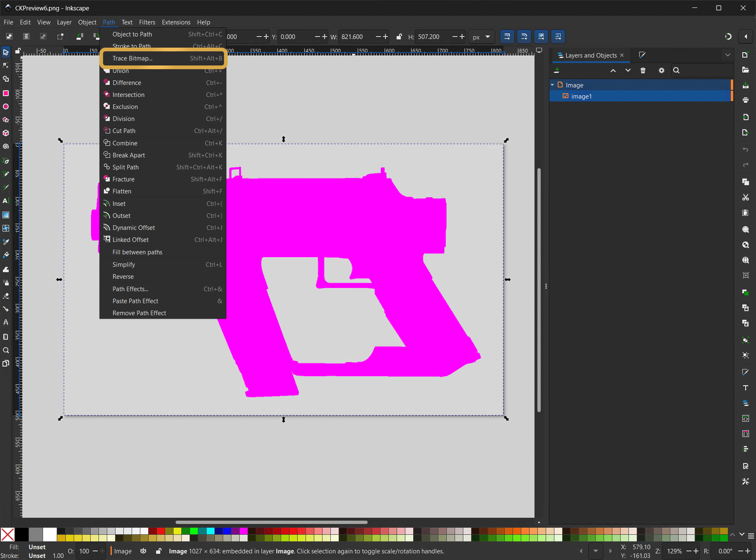
Task: Pick the black color swatch
Action: 22,534
